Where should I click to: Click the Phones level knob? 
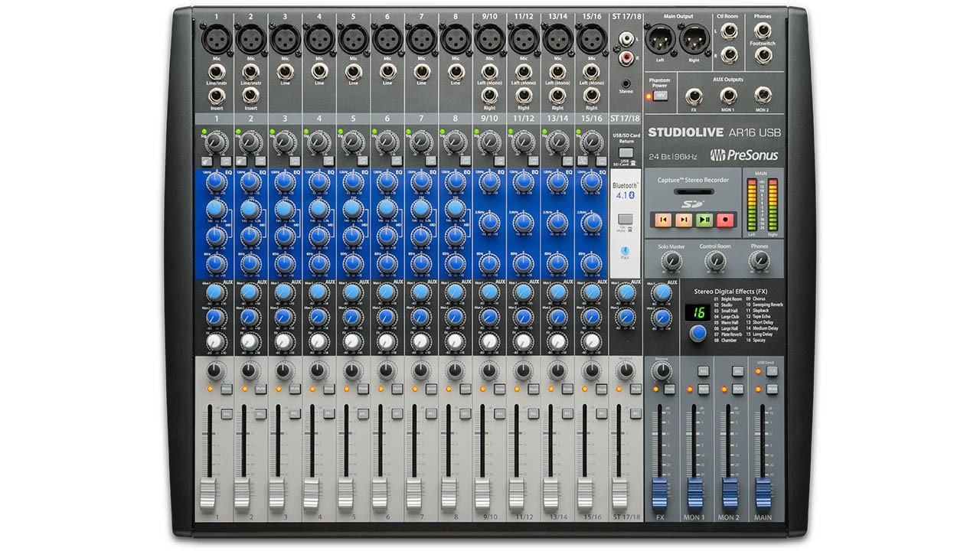pos(759,262)
